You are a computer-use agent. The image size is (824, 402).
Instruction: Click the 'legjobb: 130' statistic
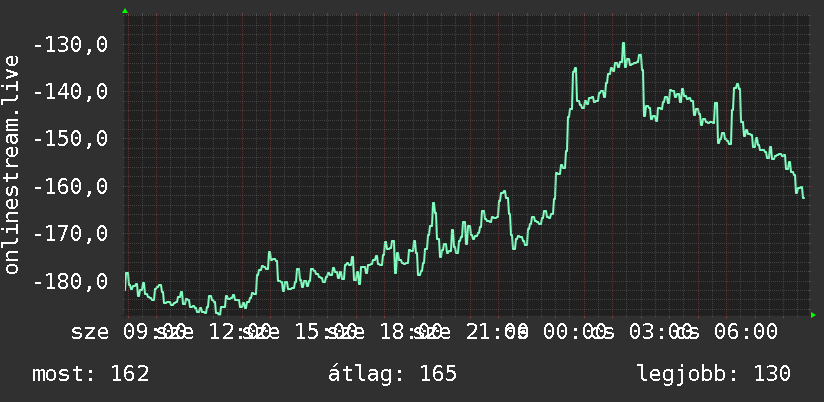click(x=714, y=374)
